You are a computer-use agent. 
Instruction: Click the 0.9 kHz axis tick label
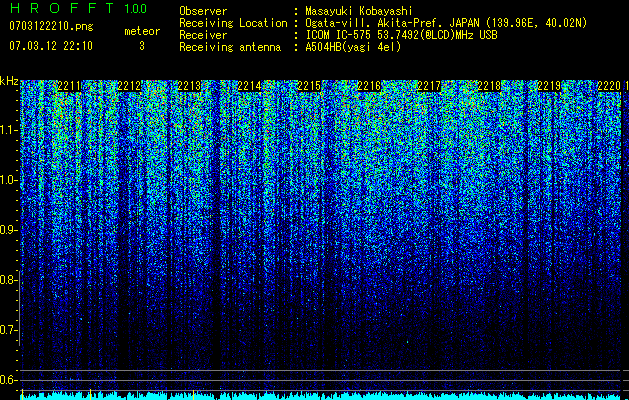click(8, 230)
